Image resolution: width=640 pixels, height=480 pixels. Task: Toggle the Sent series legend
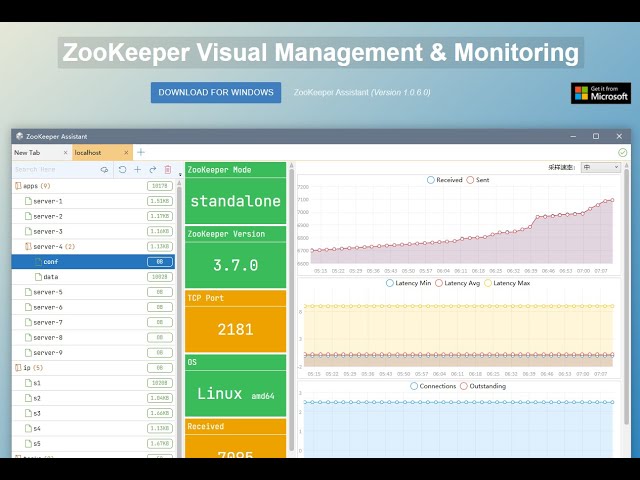pyautogui.click(x=478, y=180)
